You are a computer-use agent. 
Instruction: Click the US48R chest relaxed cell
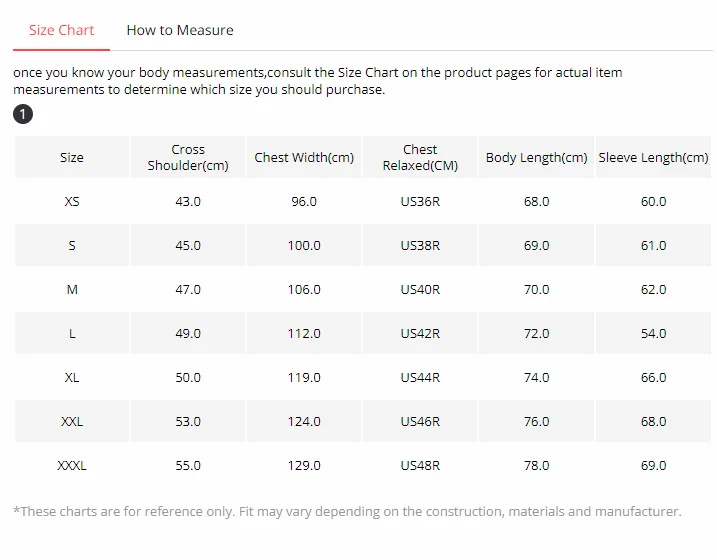[420, 466]
